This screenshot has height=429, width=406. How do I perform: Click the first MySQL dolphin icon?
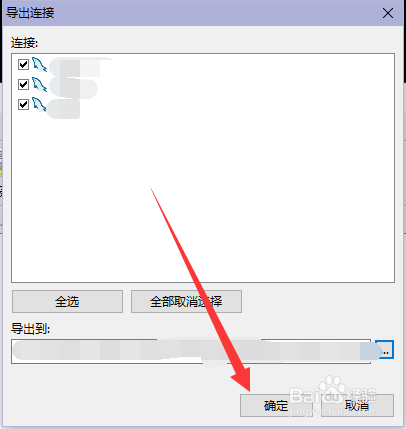click(x=39, y=64)
